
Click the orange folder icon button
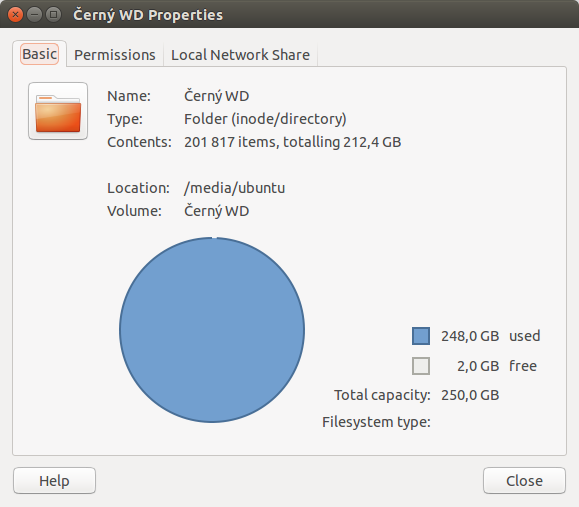point(58,111)
